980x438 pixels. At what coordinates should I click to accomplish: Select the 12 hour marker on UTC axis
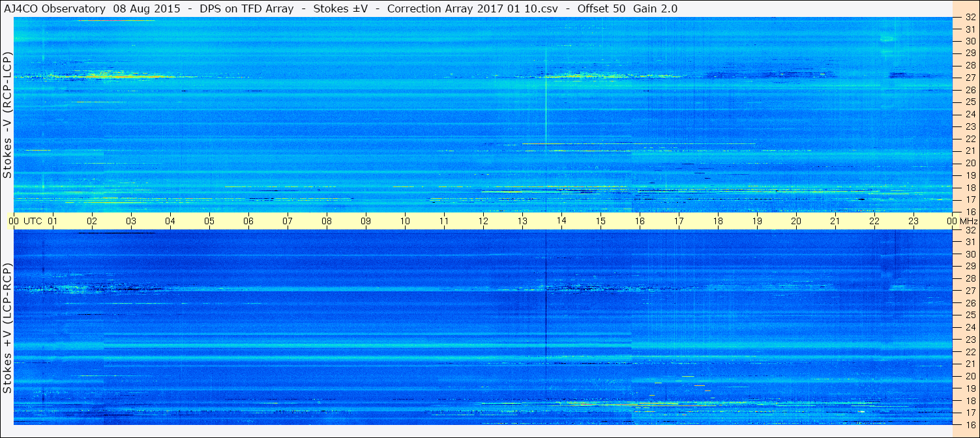pos(483,221)
